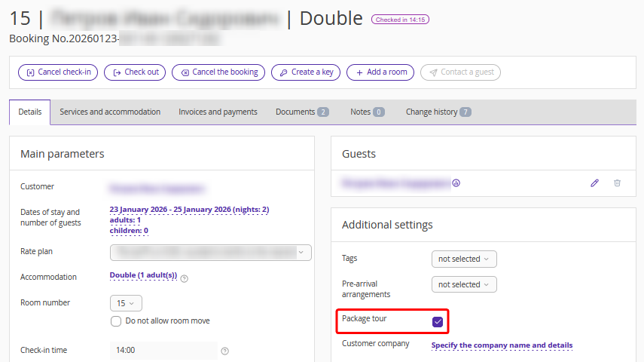The height and width of the screenshot is (362, 644).
Task: Click the adults: 1 link
Action: (x=125, y=220)
